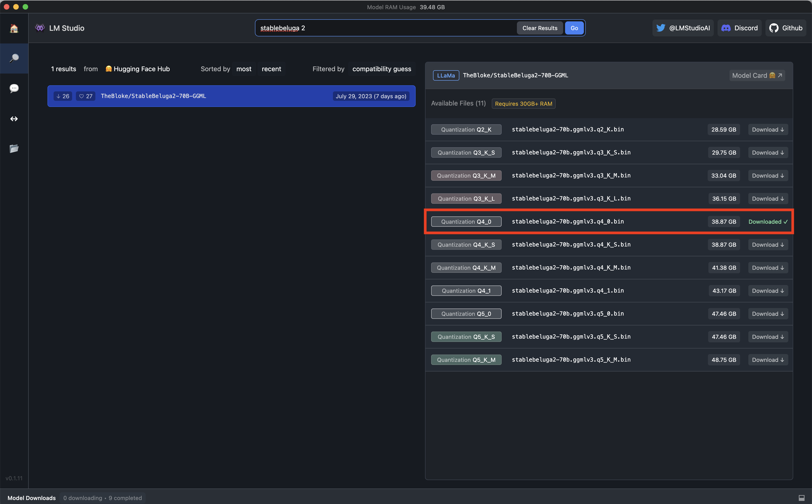The width and height of the screenshot is (812, 504).
Task: Download the q3_K_S.bin model file
Action: click(768, 153)
